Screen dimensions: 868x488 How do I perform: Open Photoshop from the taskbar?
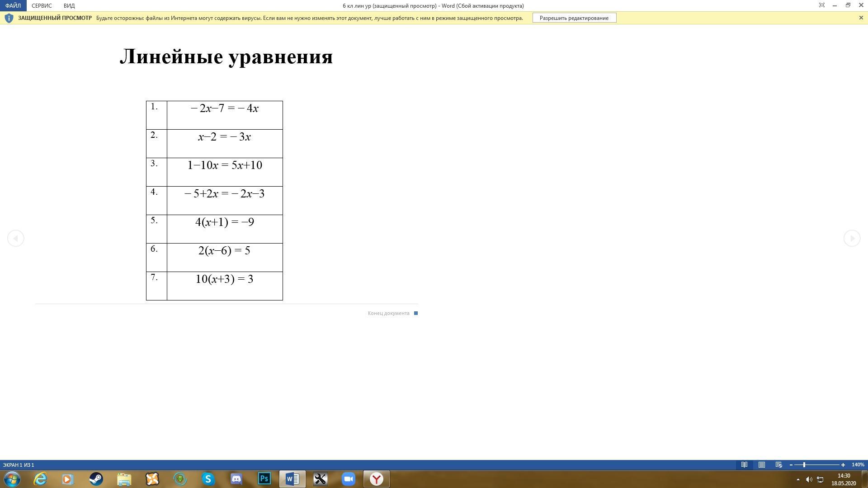pos(264,479)
